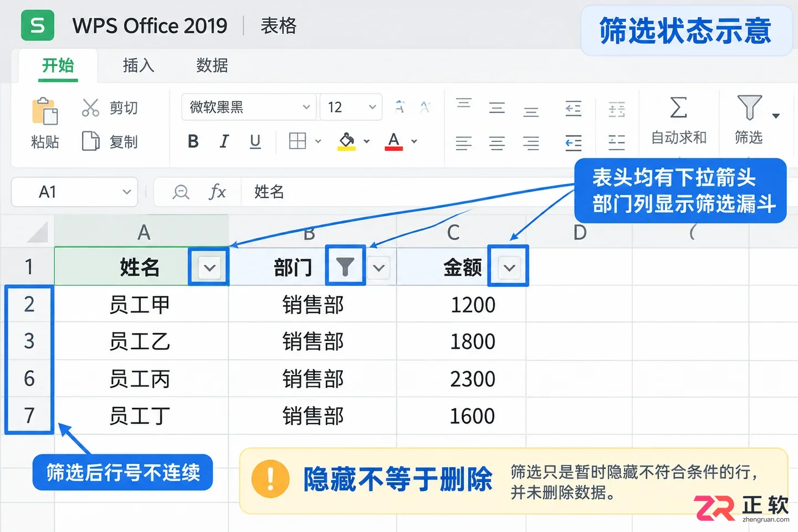This screenshot has width=798, height=532.
Task: Click the Copy document icon
Action: 90,141
